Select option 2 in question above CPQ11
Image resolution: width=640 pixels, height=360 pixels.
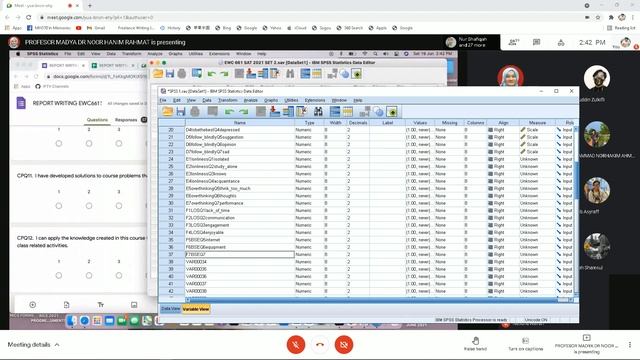[x=89, y=143]
